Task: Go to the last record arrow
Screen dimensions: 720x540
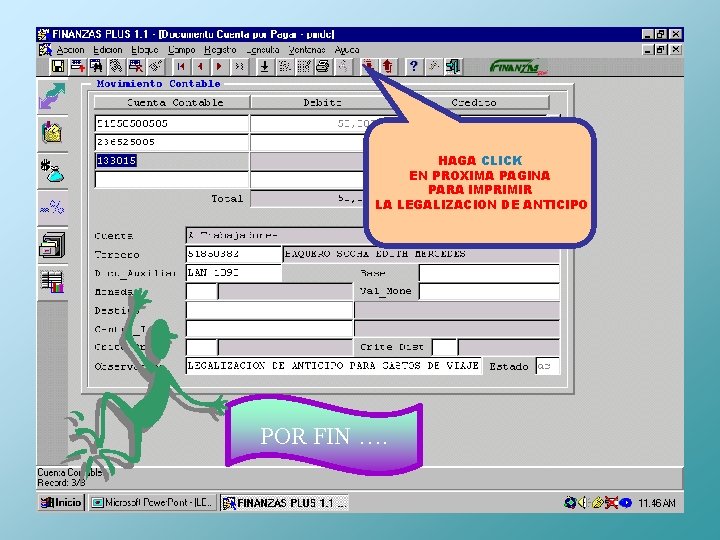Action: [x=239, y=67]
